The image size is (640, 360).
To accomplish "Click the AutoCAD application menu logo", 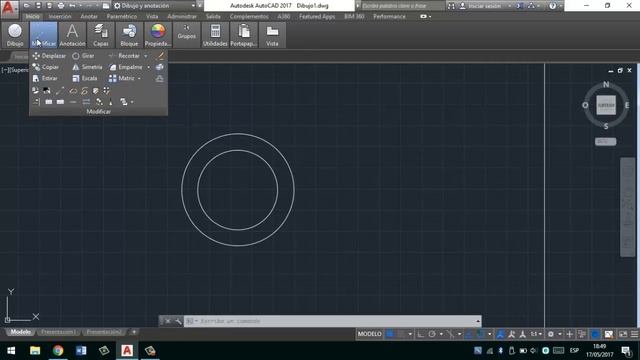I will 9,8.
